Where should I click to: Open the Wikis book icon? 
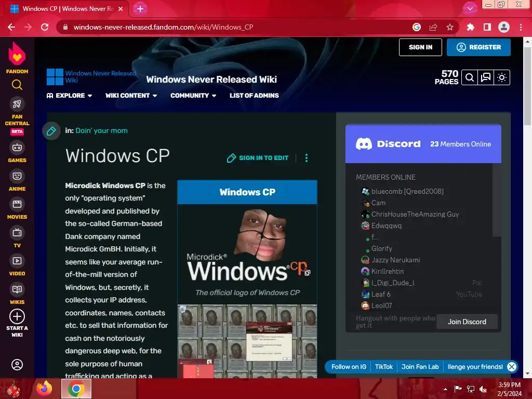pos(17,289)
